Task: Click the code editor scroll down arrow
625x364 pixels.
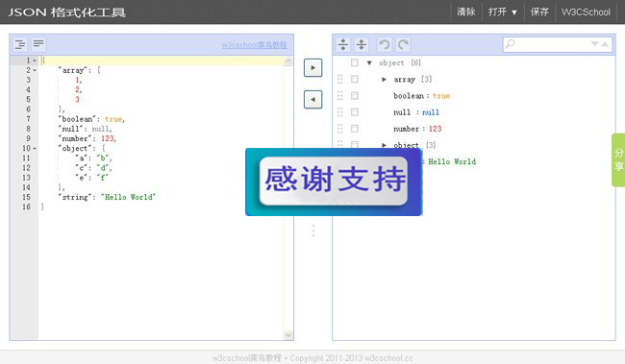Action: tap(288, 335)
